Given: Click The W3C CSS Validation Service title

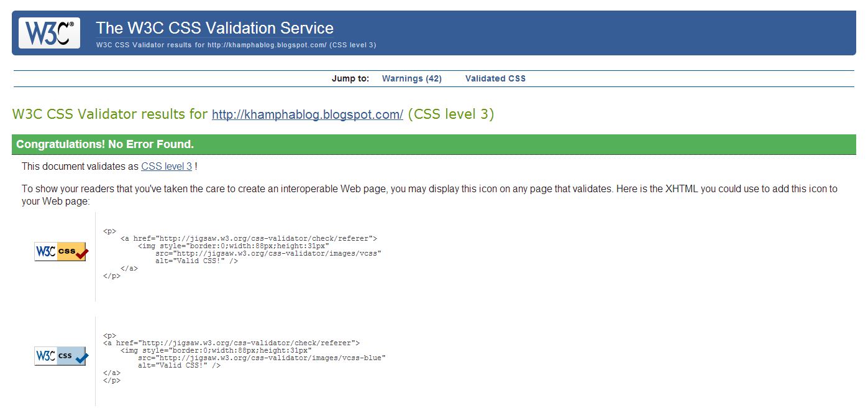Looking at the screenshot, I should coord(214,28).
